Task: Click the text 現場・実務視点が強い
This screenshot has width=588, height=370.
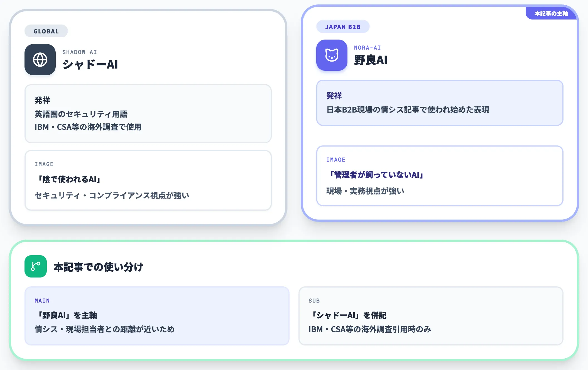Action: (x=365, y=191)
